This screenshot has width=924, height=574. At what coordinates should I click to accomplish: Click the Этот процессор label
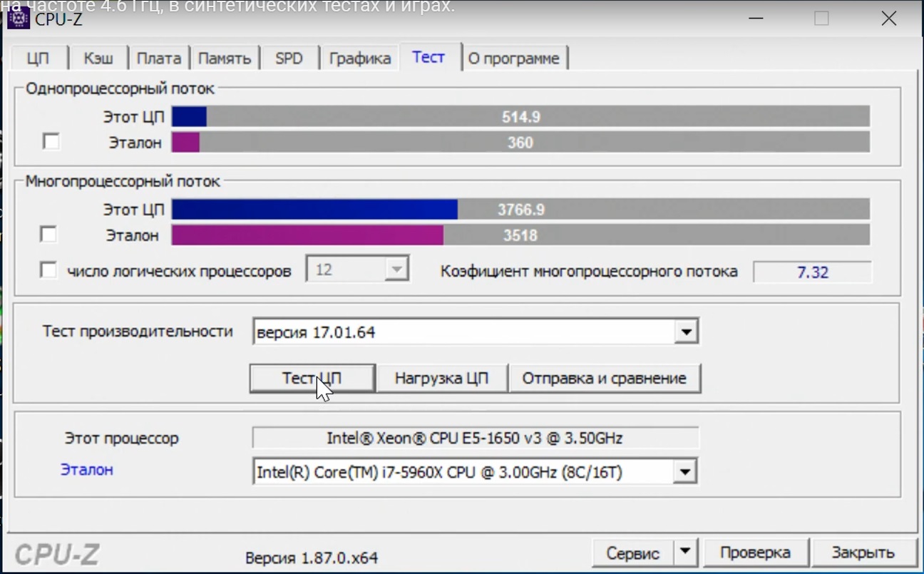(122, 438)
